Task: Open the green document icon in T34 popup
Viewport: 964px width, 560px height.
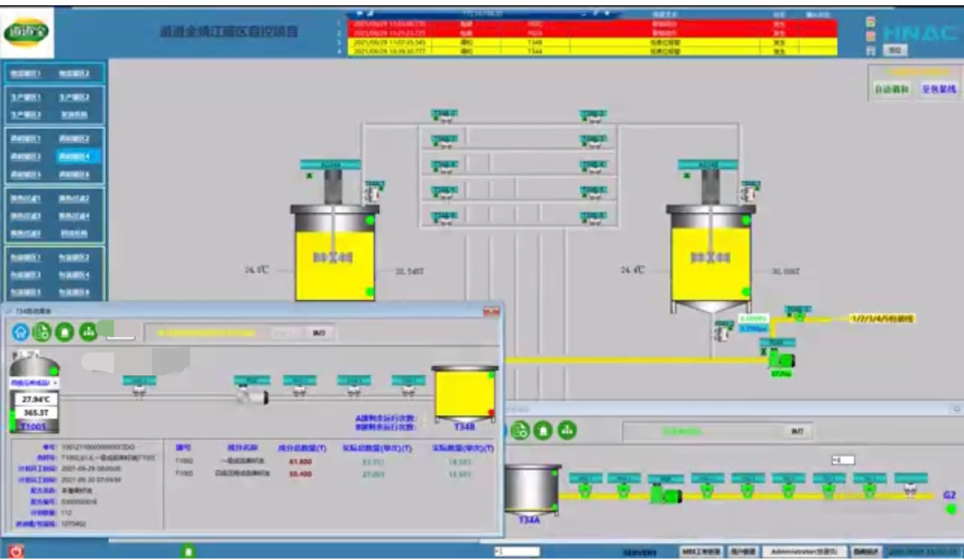Action: click(43, 332)
